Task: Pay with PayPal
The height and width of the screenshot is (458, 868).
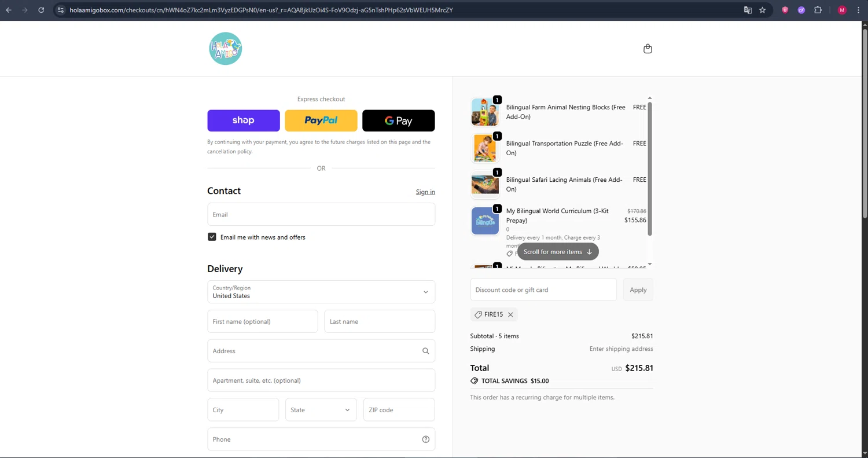Action: point(321,120)
